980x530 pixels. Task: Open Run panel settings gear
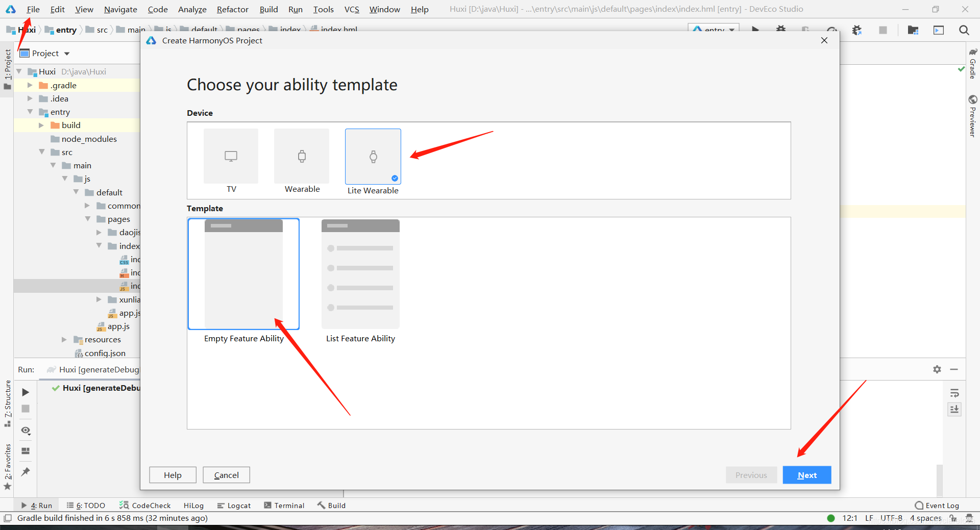point(937,369)
